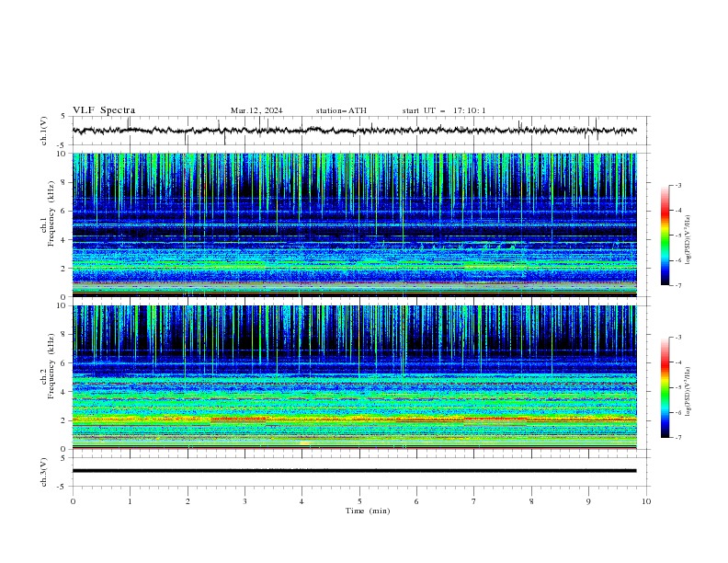Click tick label "5" on the Time axis
This screenshot has width=728, height=563.
pos(359,501)
